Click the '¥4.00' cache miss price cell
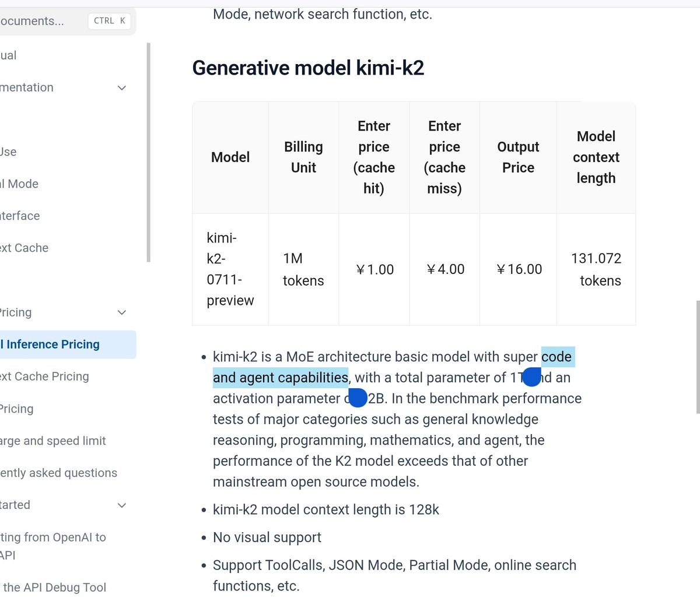Image resolution: width=700 pixels, height=612 pixels. click(444, 269)
